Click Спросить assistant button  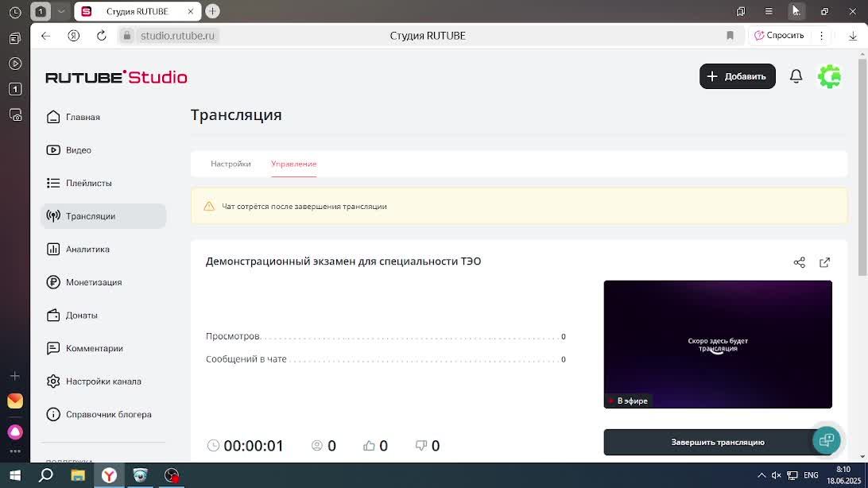pos(779,36)
